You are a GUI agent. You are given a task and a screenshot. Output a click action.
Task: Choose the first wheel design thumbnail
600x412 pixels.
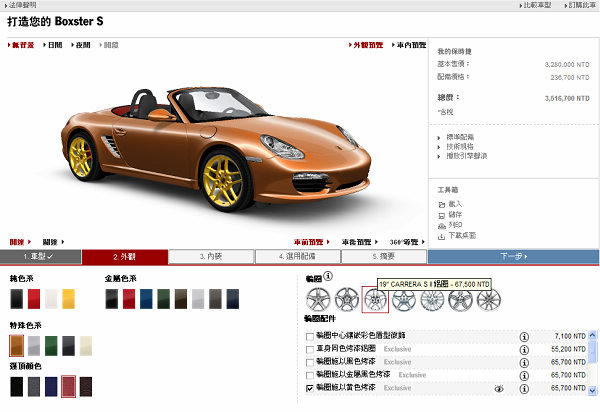pyautogui.click(x=319, y=297)
